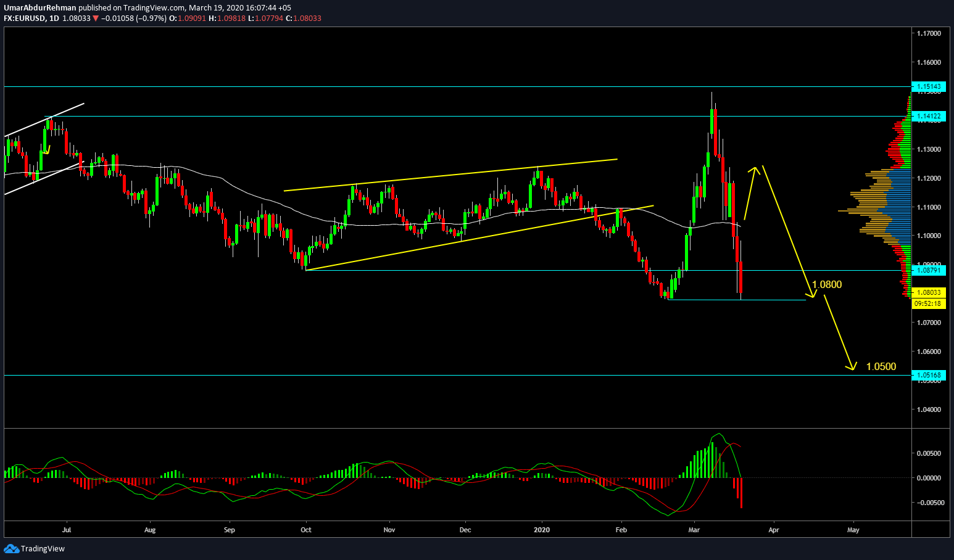The width and height of the screenshot is (954, 560).
Task: Open author name UmarAbdurRehman
Action: coord(40,7)
